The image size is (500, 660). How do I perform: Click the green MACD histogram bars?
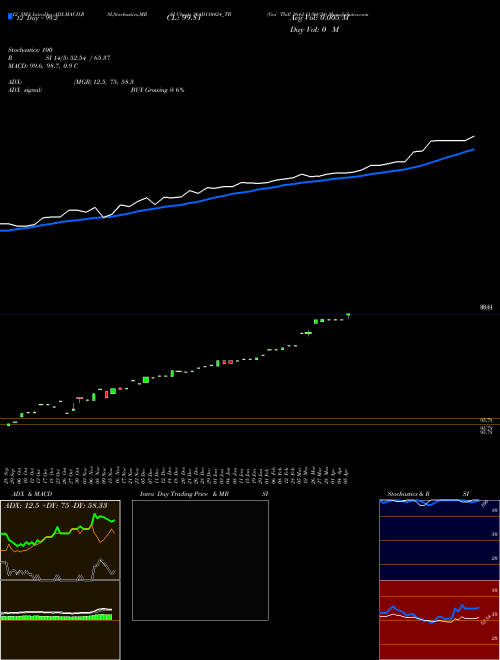56,617
